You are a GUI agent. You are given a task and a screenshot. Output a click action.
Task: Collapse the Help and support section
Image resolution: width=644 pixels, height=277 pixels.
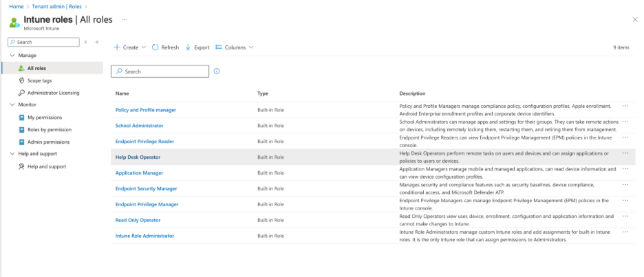[x=12, y=154]
